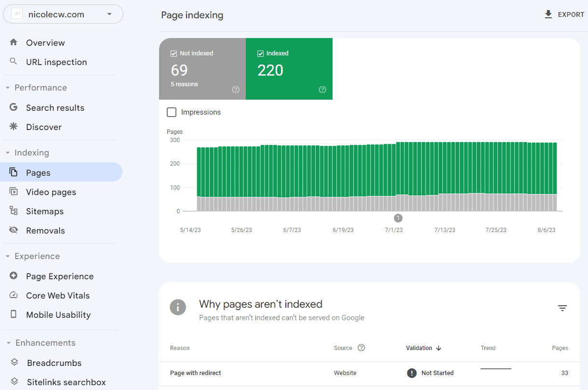588x390 pixels.
Task: Click the Indexed 220 card
Action: (x=289, y=69)
